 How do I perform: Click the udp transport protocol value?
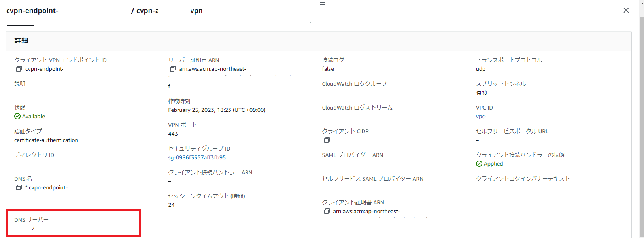tap(481, 69)
